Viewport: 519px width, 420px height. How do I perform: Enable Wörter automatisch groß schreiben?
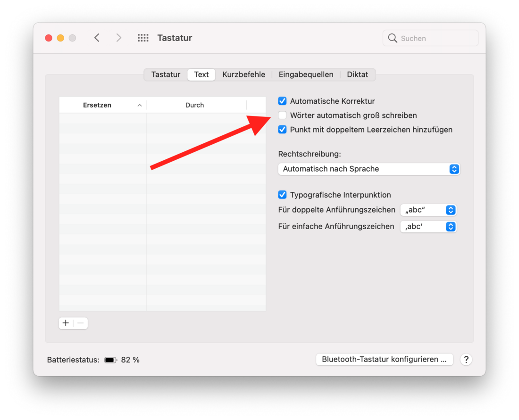(x=283, y=115)
